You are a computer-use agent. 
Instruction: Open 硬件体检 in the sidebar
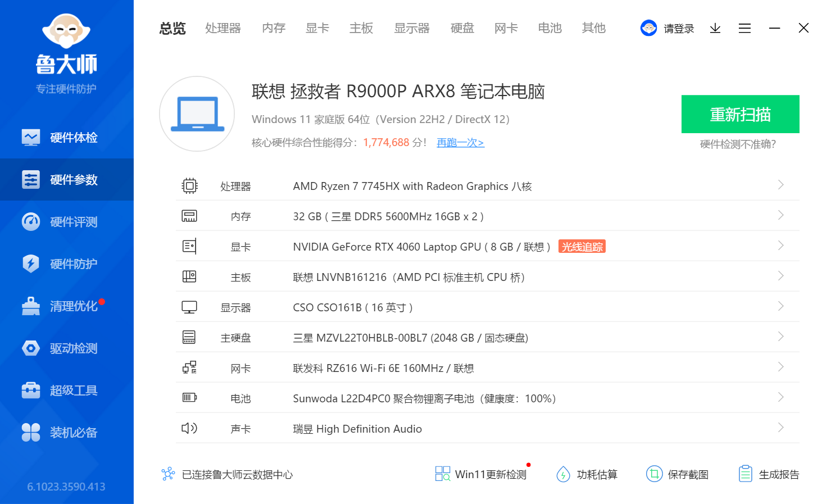67,138
